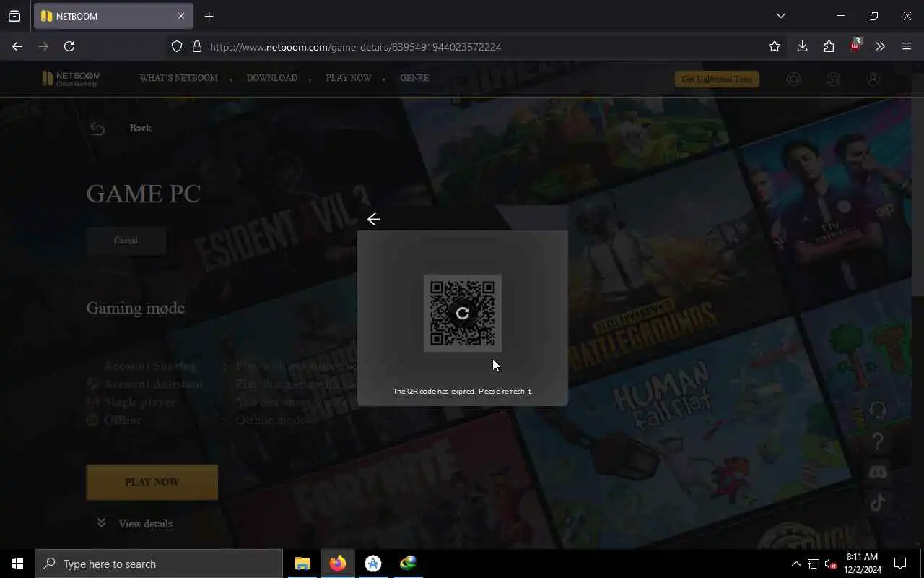Open the TikTok icon in the sidebar

tap(878, 502)
